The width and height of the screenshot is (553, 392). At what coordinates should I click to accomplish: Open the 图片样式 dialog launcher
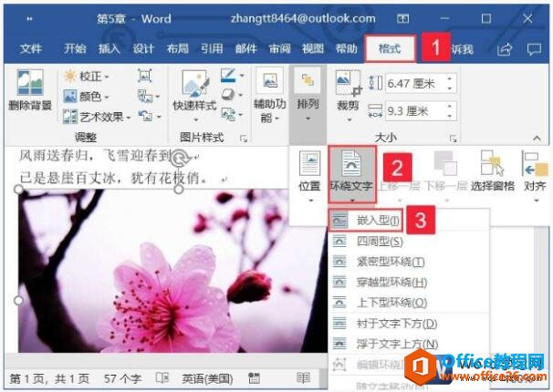coord(244,139)
